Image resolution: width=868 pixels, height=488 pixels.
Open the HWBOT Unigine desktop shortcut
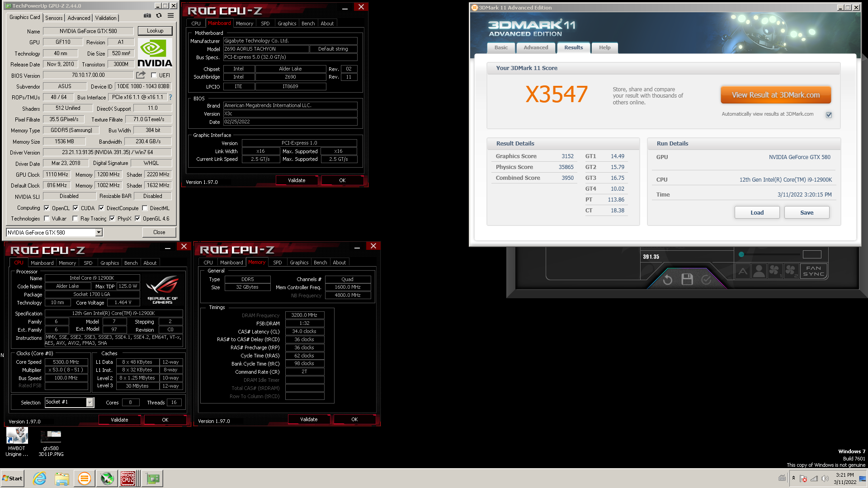tap(17, 442)
